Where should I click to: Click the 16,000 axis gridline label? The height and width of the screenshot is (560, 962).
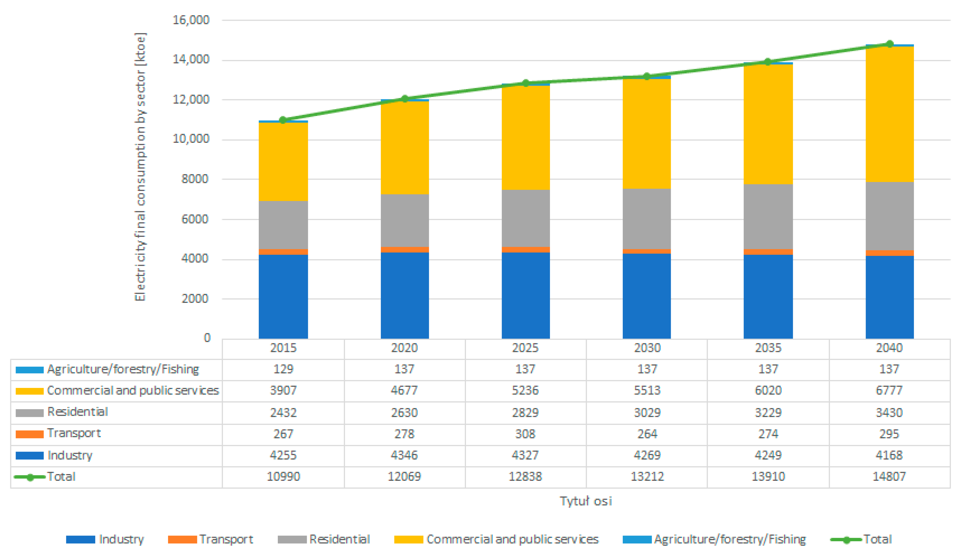click(191, 20)
